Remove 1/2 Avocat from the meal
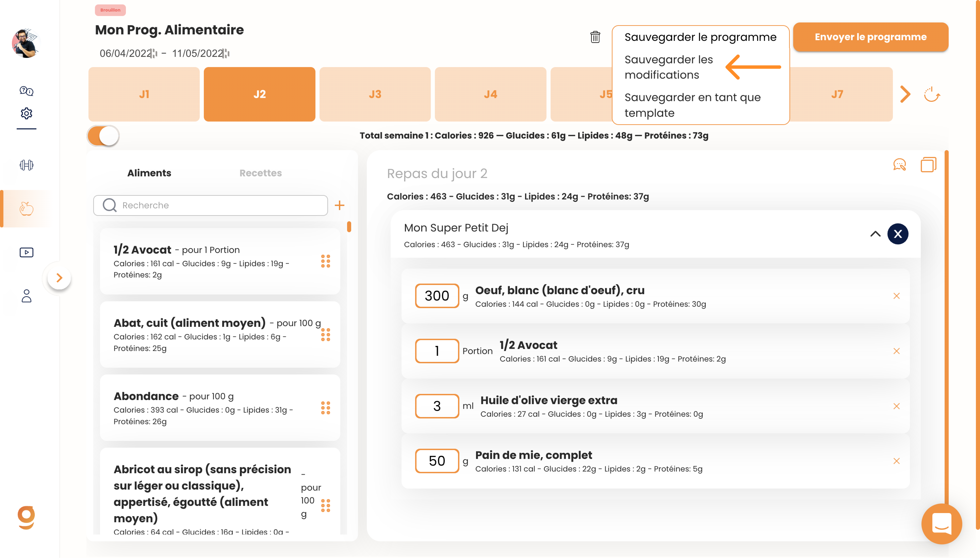Viewport: 980px width, 558px height. point(896,351)
